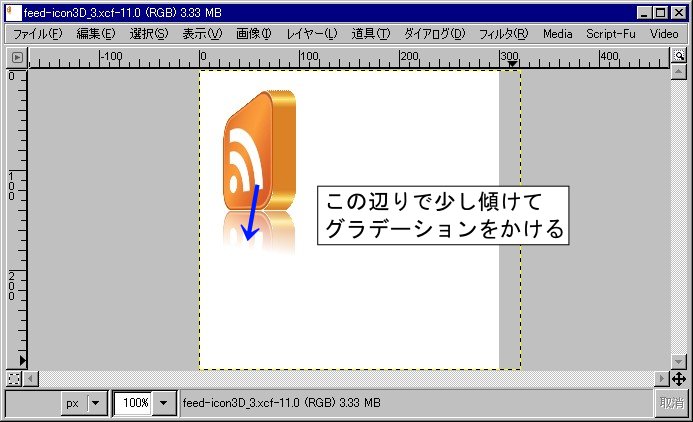Screen dimensions: 693x422
Task: Open the zoom percentage dropdown arrow
Action: click(x=164, y=403)
